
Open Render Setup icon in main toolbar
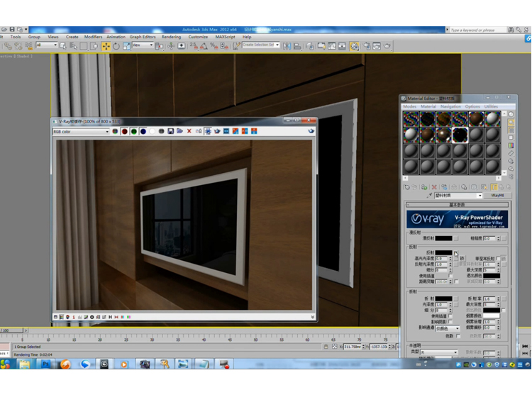tap(367, 46)
